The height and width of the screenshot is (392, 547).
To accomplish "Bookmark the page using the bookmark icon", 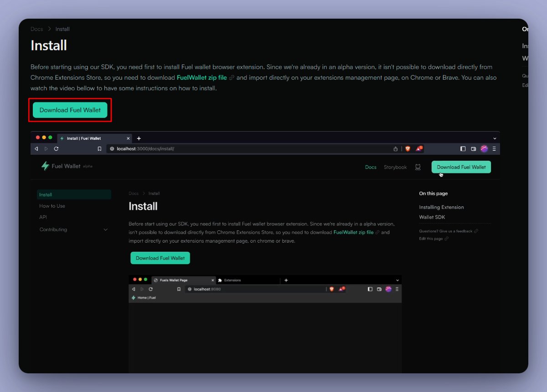I will [100, 148].
